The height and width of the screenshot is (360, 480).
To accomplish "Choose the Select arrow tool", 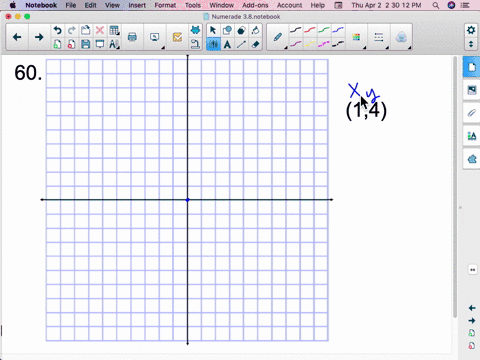I will (213, 30).
